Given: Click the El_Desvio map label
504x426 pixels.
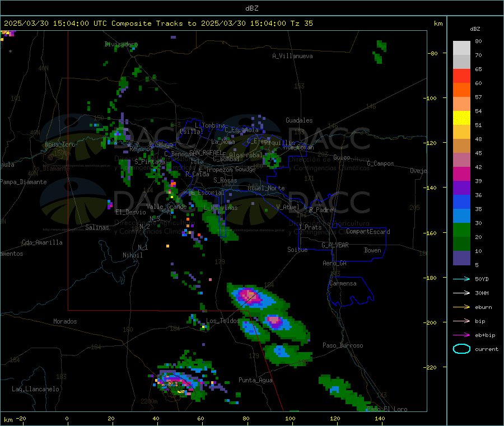Looking at the screenshot, I should point(130,212).
